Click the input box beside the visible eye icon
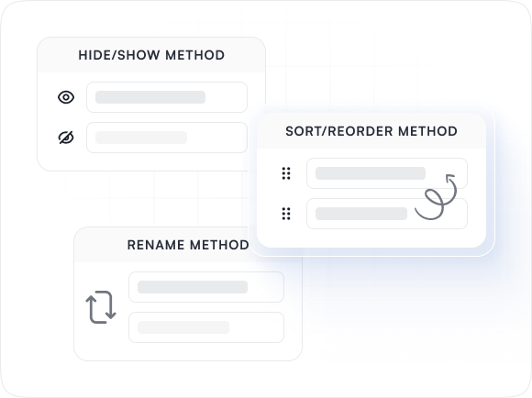This screenshot has width=532, height=398. click(167, 97)
